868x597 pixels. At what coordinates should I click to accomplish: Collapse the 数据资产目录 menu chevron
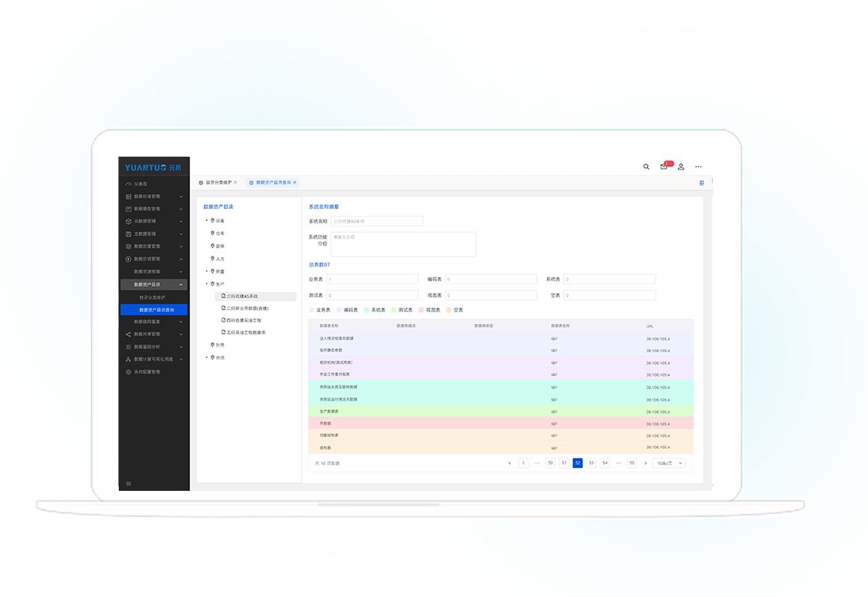181,284
